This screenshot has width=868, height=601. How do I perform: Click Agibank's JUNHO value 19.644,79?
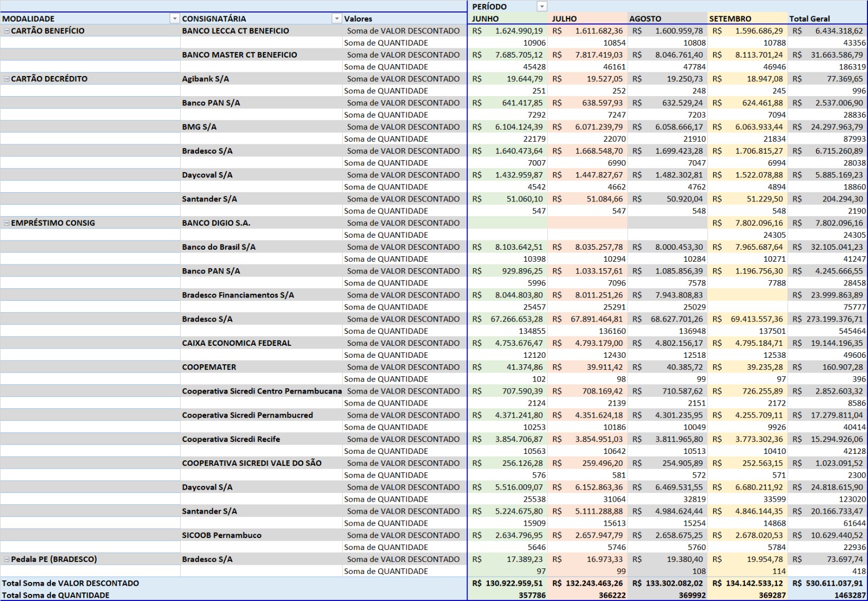point(525,79)
